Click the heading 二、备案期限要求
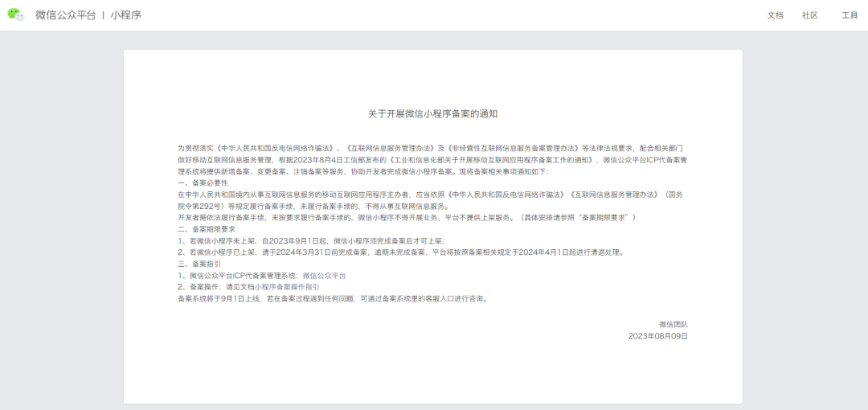This screenshot has height=410, width=868. [x=207, y=229]
